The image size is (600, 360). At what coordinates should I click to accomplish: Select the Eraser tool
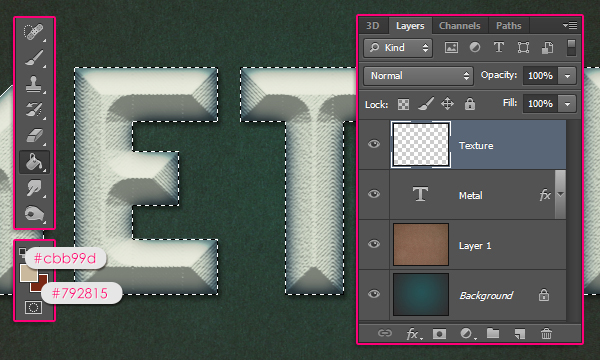pos(34,136)
